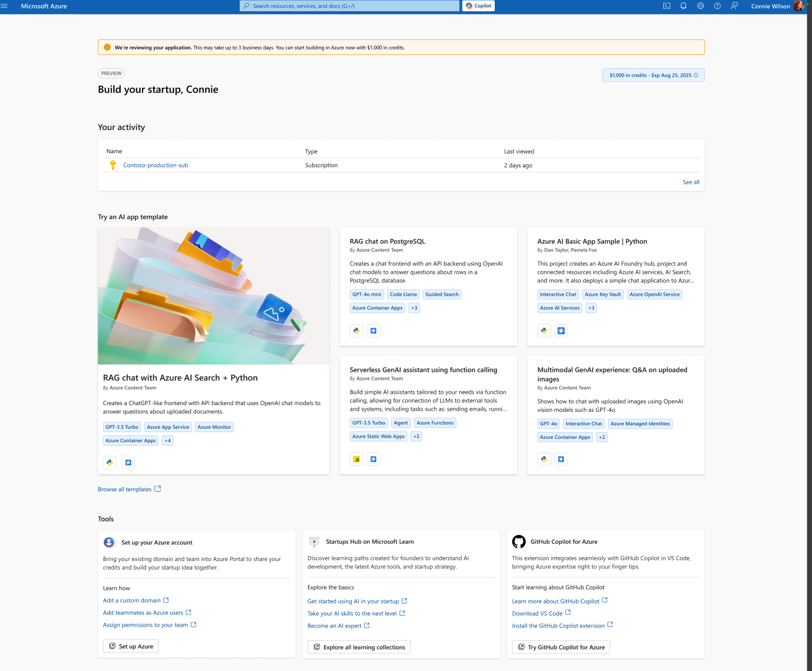Click Python icon on Azure AI Basic App card
The image size is (812, 671).
point(544,331)
